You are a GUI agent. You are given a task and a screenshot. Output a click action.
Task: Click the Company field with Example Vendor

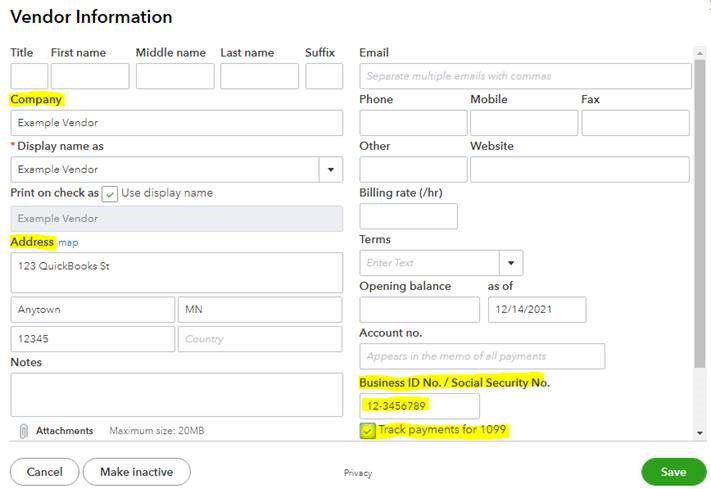tap(176, 122)
